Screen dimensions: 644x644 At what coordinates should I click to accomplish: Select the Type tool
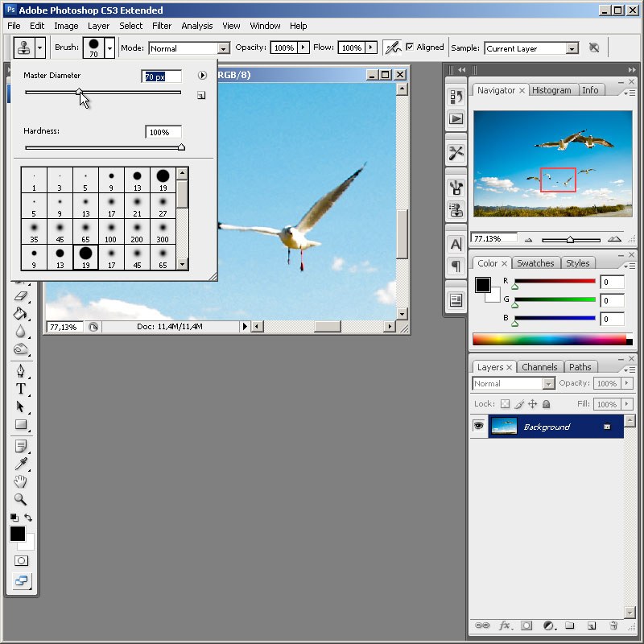tap(21, 389)
